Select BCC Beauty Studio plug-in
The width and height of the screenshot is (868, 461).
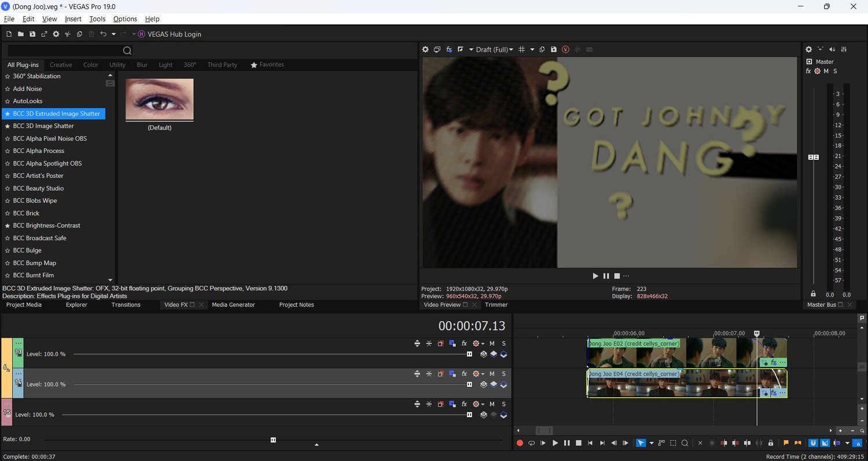(38, 188)
